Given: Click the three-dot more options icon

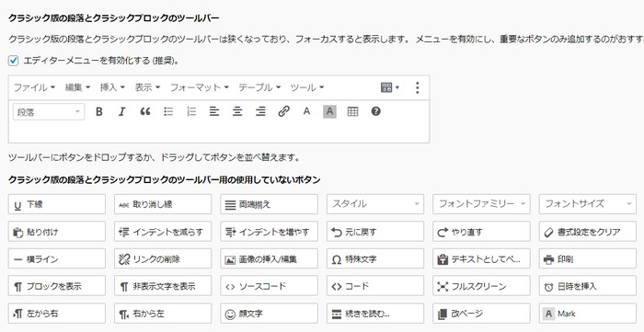Looking at the screenshot, I should click(x=418, y=87).
